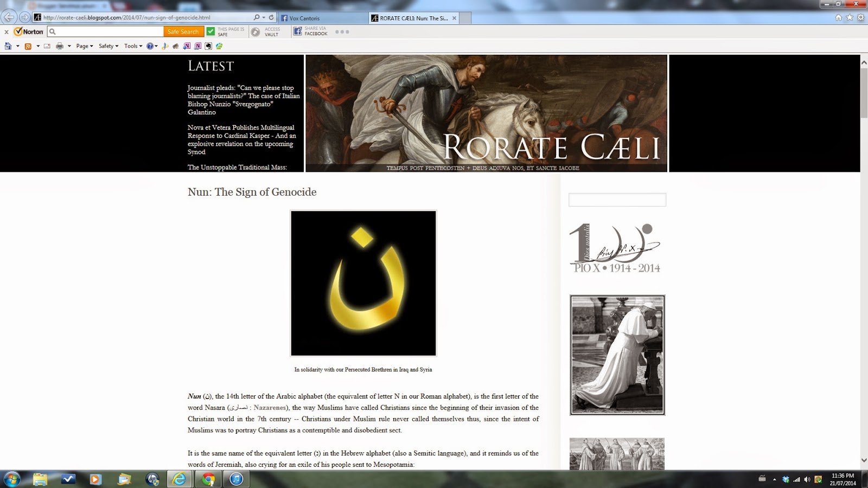868x488 pixels.
Task: Open the gear Tools settings icon
Action: pyautogui.click(x=860, y=17)
